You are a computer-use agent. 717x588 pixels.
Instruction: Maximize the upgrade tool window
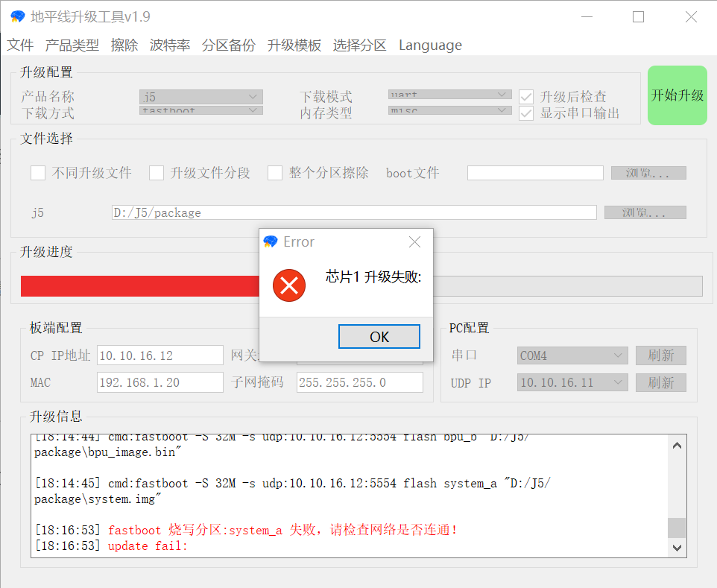click(x=638, y=17)
